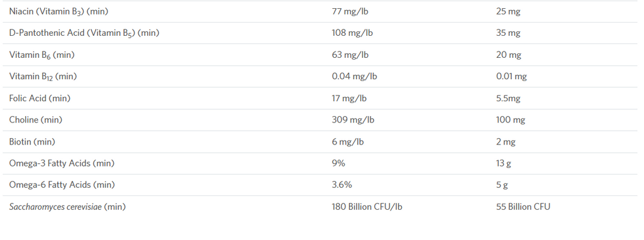The image size is (644, 240).
Task: Click the Biotin (min) row label
Action: point(32,141)
